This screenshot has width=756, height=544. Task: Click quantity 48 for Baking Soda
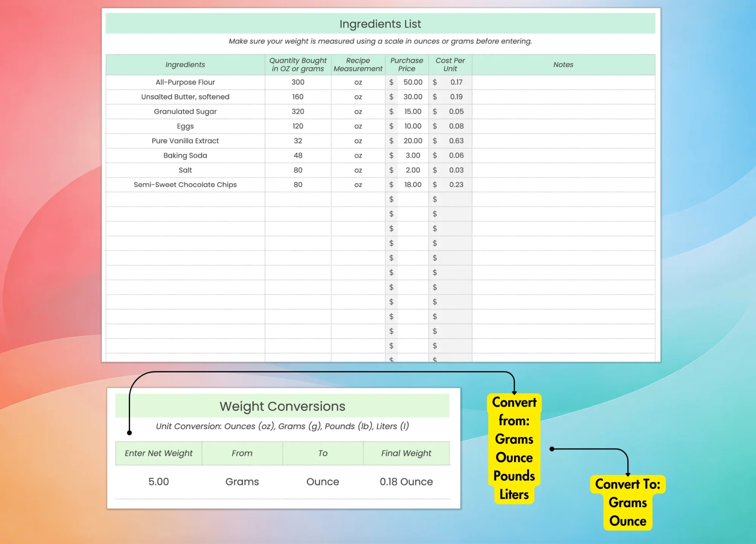[x=298, y=155]
